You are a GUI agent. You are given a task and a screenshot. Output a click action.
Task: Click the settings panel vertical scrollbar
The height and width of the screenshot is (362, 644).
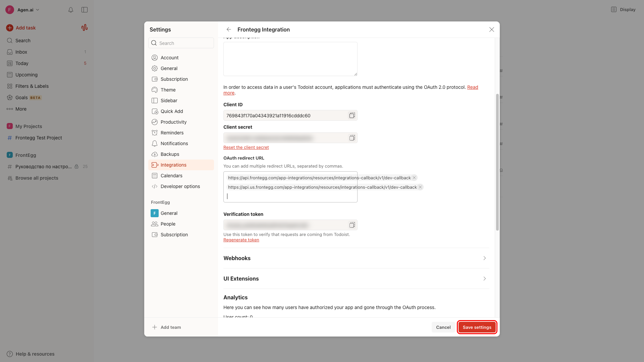pyautogui.click(x=497, y=162)
